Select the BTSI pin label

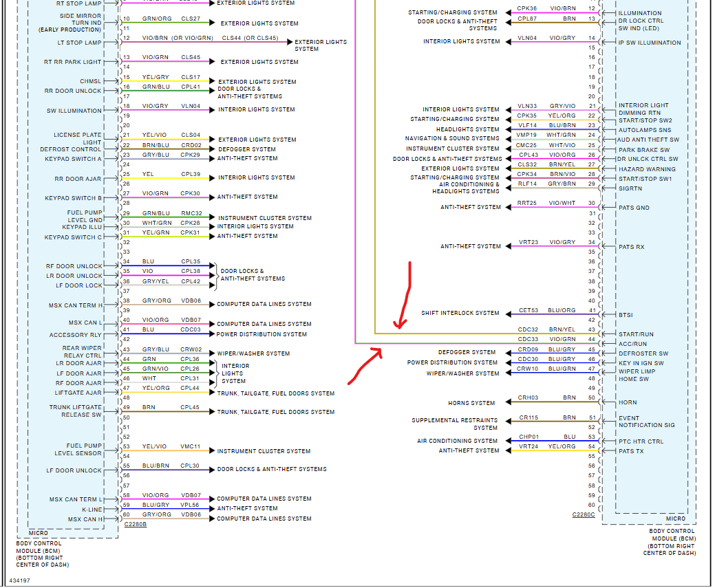coord(626,315)
